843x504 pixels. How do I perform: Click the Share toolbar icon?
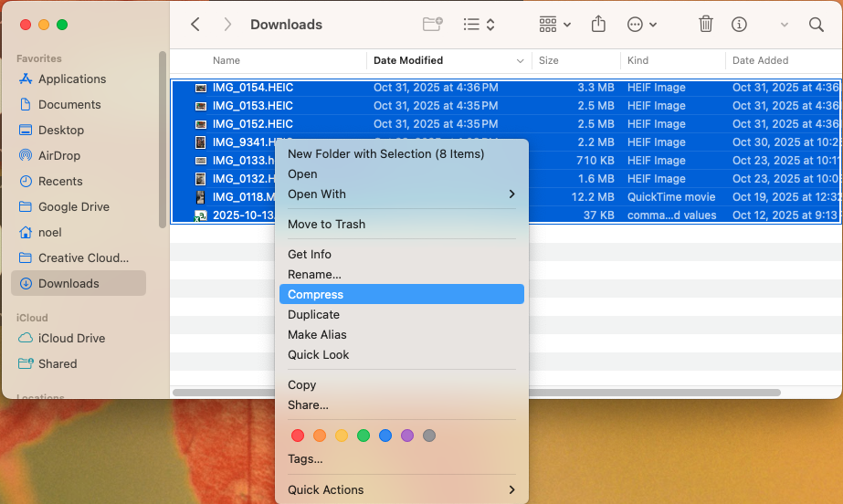[598, 25]
